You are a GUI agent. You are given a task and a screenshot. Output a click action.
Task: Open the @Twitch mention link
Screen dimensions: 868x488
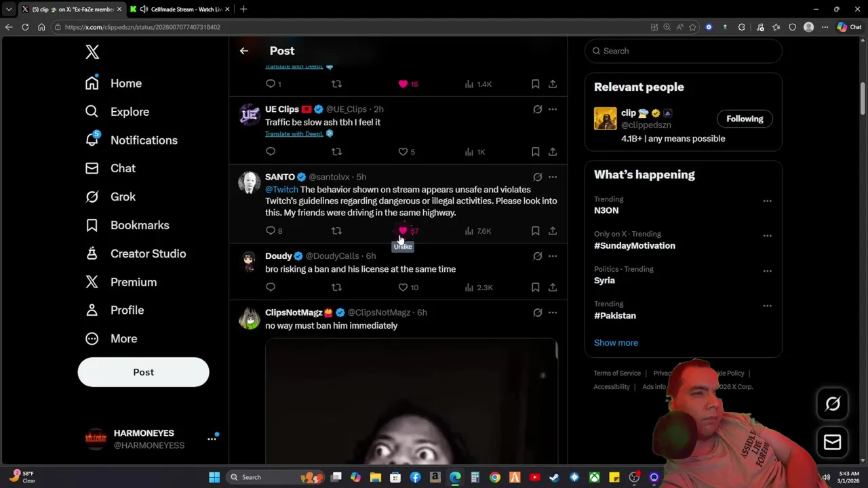(x=281, y=190)
